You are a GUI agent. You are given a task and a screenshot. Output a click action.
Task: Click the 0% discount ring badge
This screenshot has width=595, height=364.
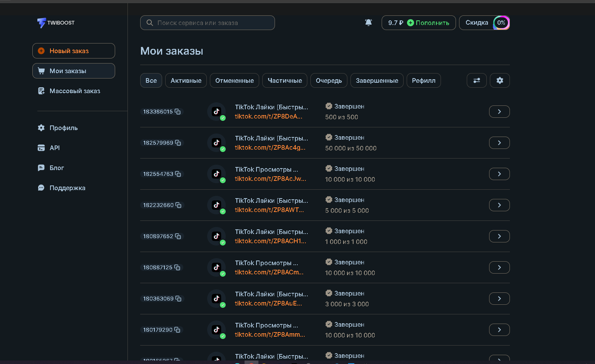point(501,23)
